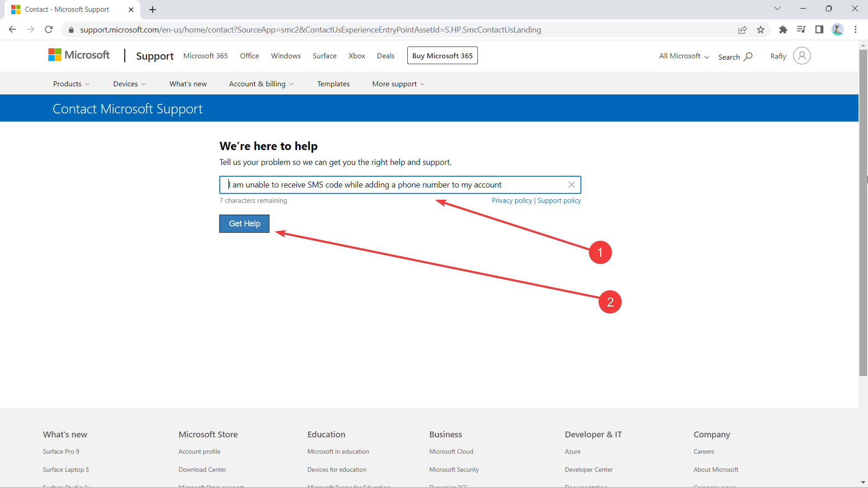Click the Buy Microsoft 365 button
The height and width of the screenshot is (488, 868).
443,56
